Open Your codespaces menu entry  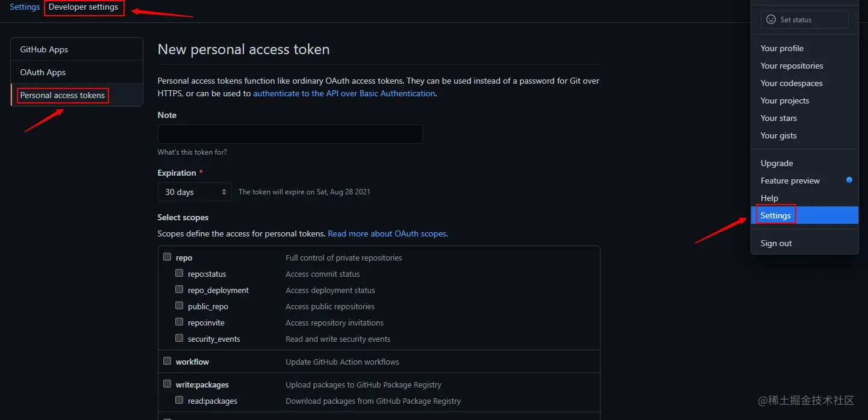coord(805,83)
